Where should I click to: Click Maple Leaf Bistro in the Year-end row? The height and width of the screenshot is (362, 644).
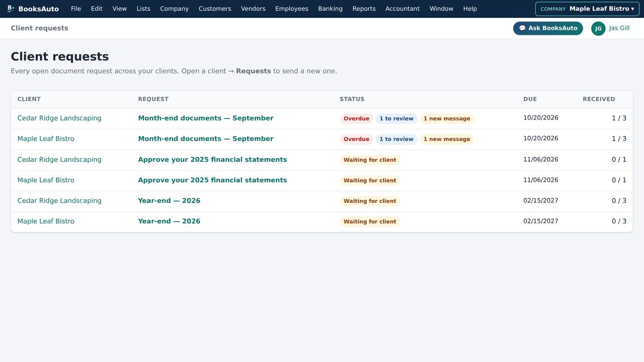pyautogui.click(x=46, y=221)
